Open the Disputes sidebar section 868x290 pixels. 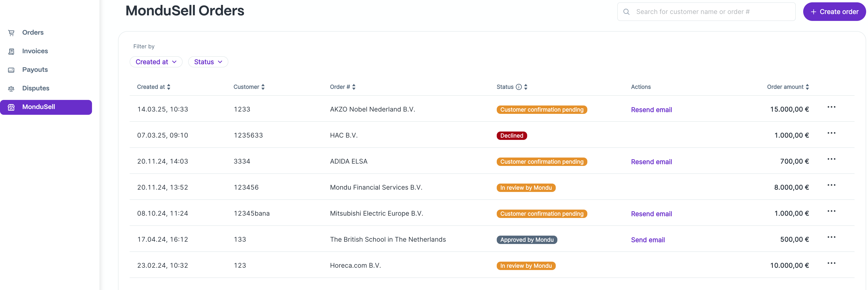[35, 88]
